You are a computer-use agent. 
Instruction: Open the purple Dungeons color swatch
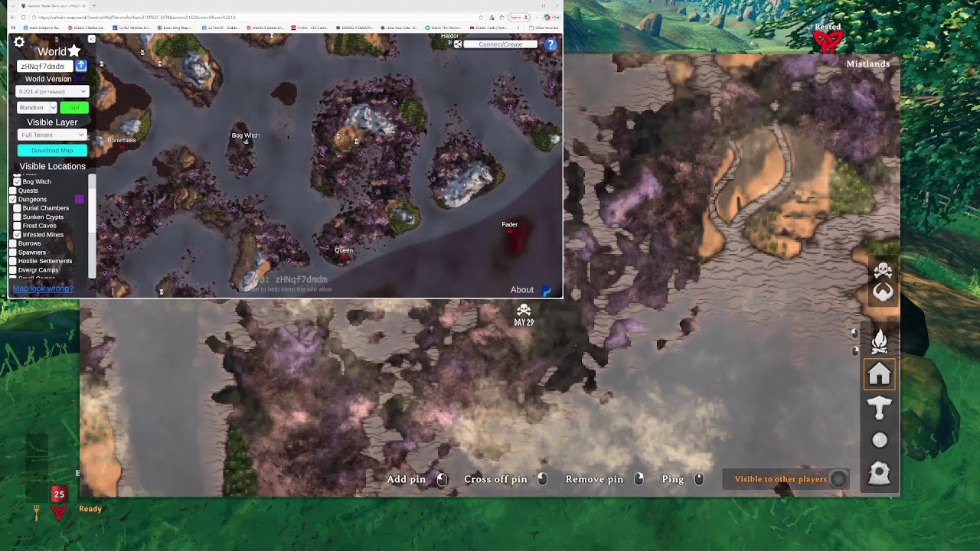tap(79, 199)
